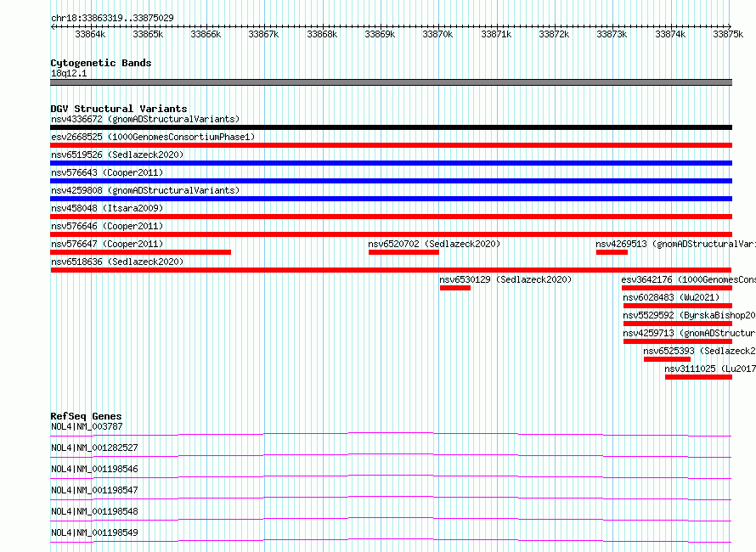
Task: Click the 33868k ruler position
Action: tap(322, 34)
